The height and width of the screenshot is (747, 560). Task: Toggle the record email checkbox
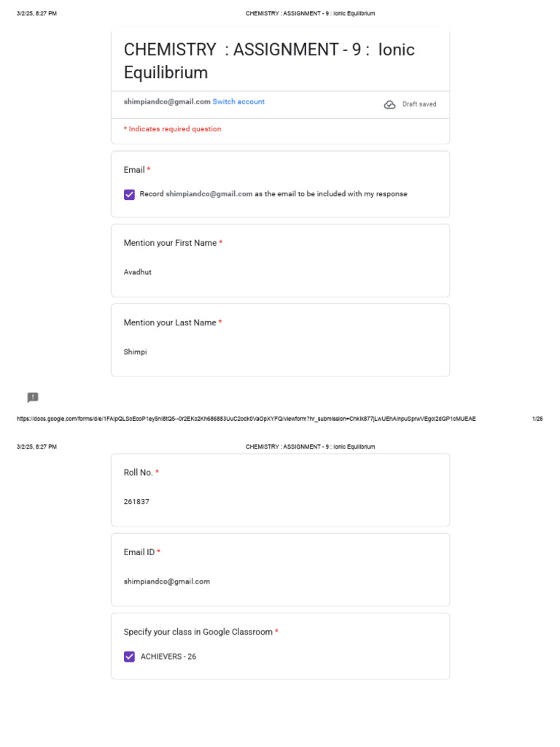[130, 195]
